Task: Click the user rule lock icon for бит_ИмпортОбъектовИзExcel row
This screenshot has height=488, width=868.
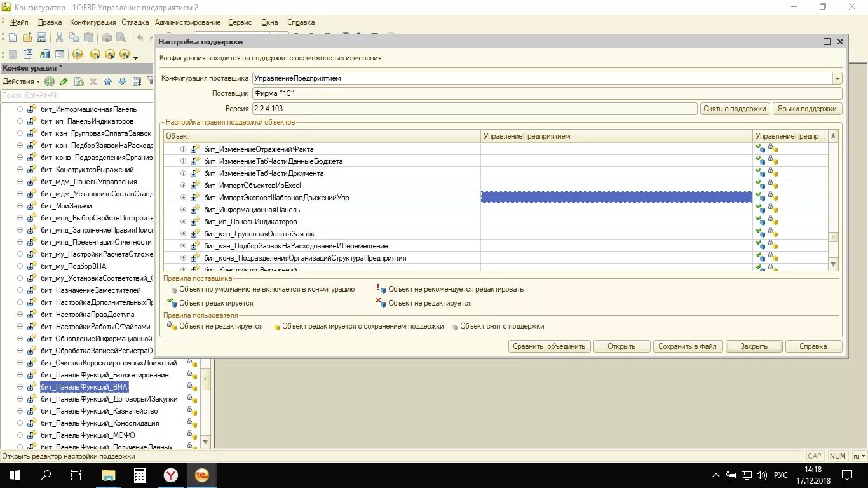Action: (x=773, y=186)
